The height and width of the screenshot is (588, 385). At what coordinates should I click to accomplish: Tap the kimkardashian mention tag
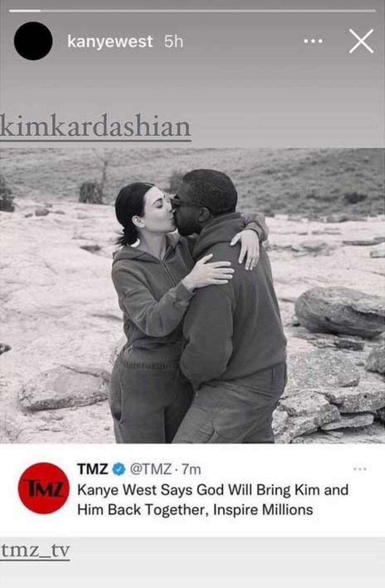point(96,127)
